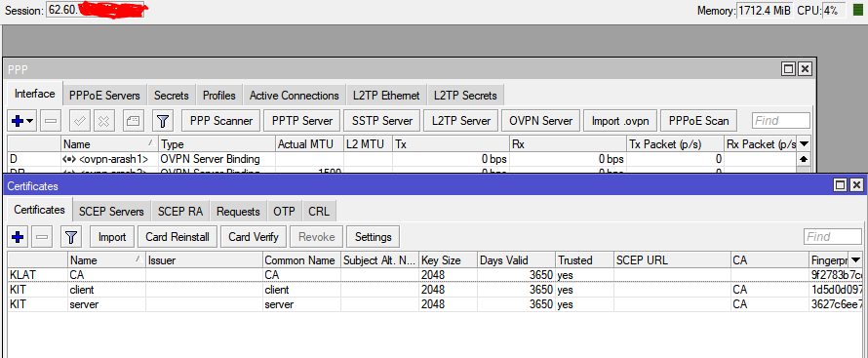Select the Certificates tab

pos(39,210)
